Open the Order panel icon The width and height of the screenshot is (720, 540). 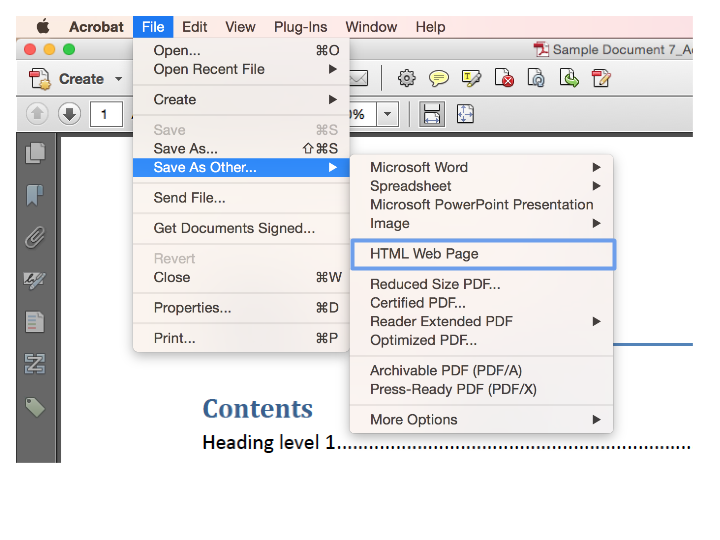click(35, 364)
